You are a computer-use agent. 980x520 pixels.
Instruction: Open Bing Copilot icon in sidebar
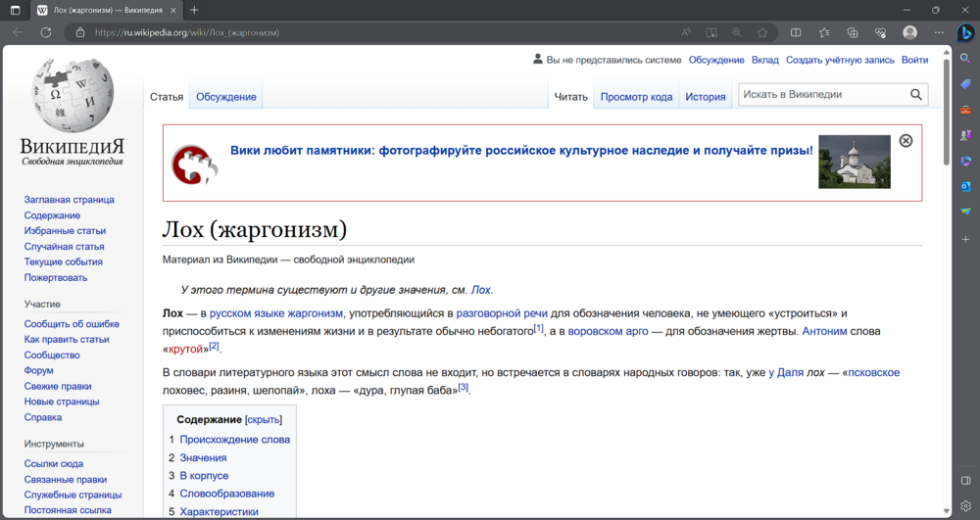click(x=965, y=32)
